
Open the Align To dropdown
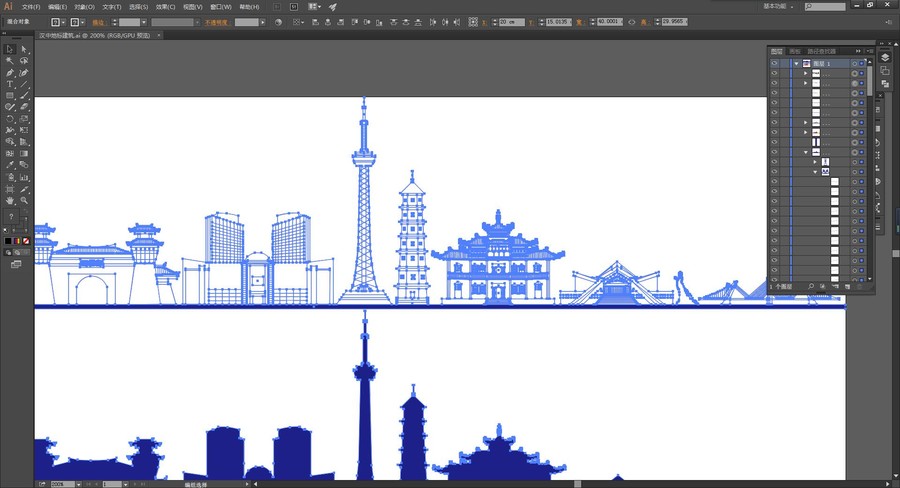pyautogui.click(x=297, y=22)
